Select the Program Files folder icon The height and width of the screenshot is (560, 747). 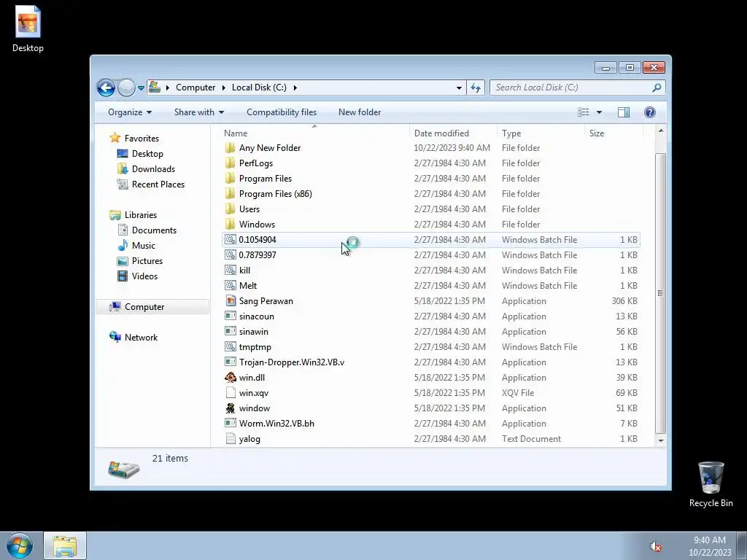pyautogui.click(x=230, y=179)
